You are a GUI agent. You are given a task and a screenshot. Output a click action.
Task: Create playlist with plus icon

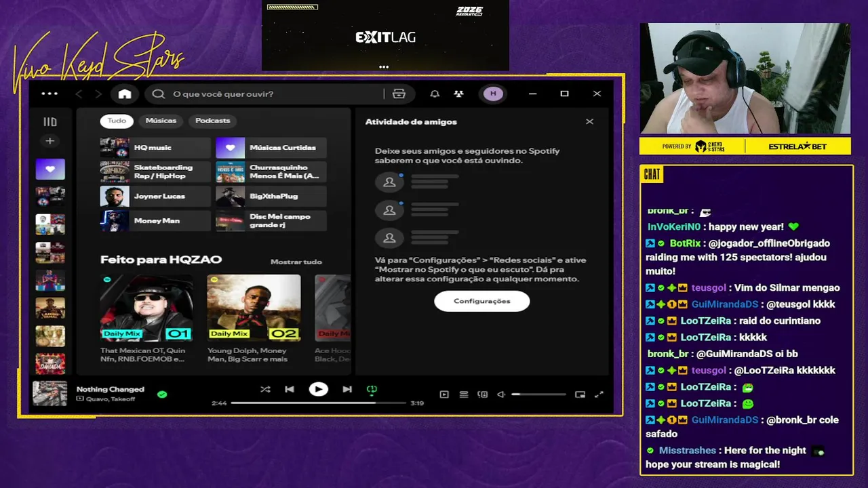50,141
